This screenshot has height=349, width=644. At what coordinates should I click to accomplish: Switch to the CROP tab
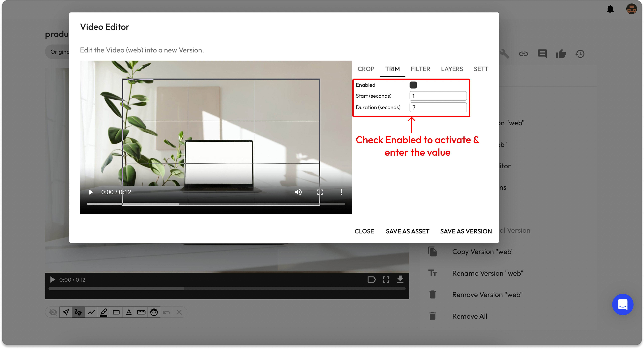click(x=366, y=69)
